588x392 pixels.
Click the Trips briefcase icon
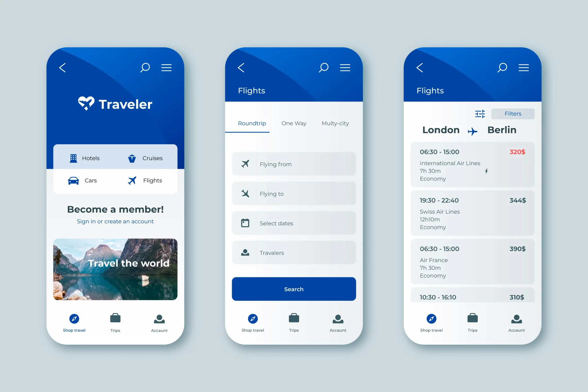[x=116, y=318]
